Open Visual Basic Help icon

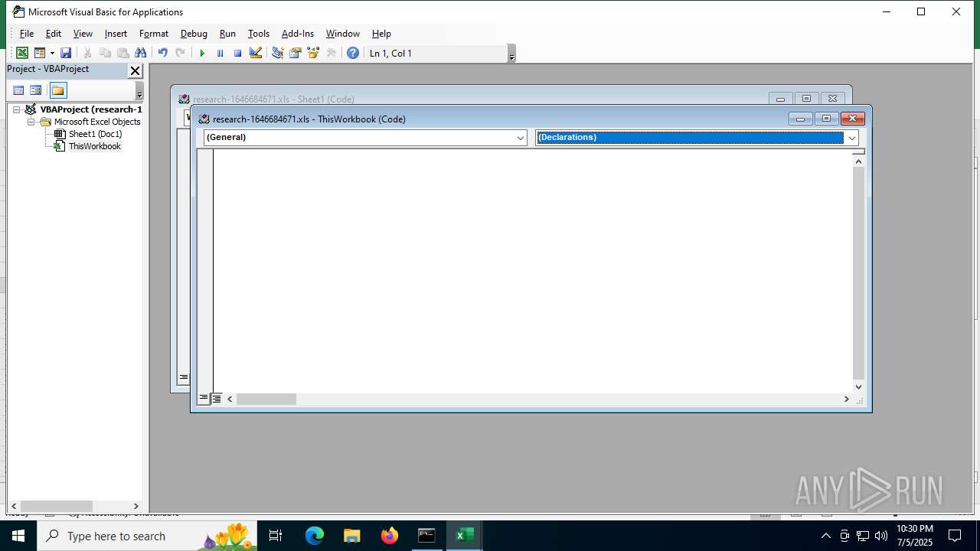coord(352,53)
